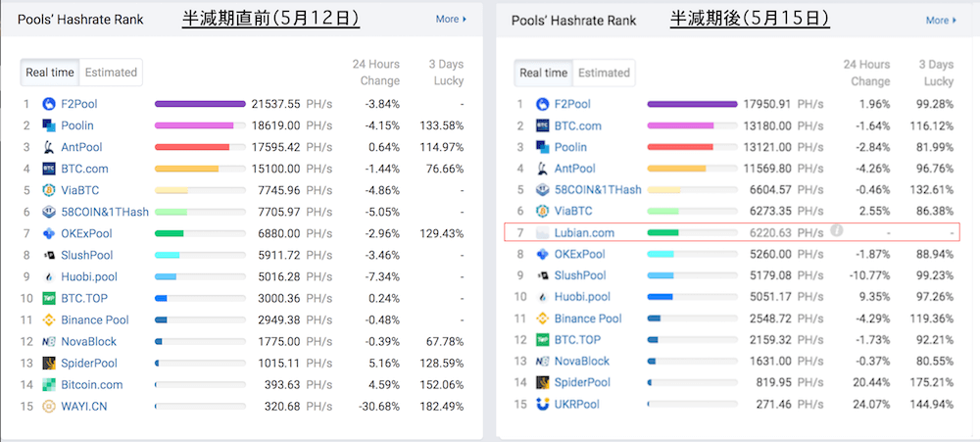The width and height of the screenshot is (980, 442).
Task: Open NovaBlock link in May 15 panel
Action: (x=582, y=361)
